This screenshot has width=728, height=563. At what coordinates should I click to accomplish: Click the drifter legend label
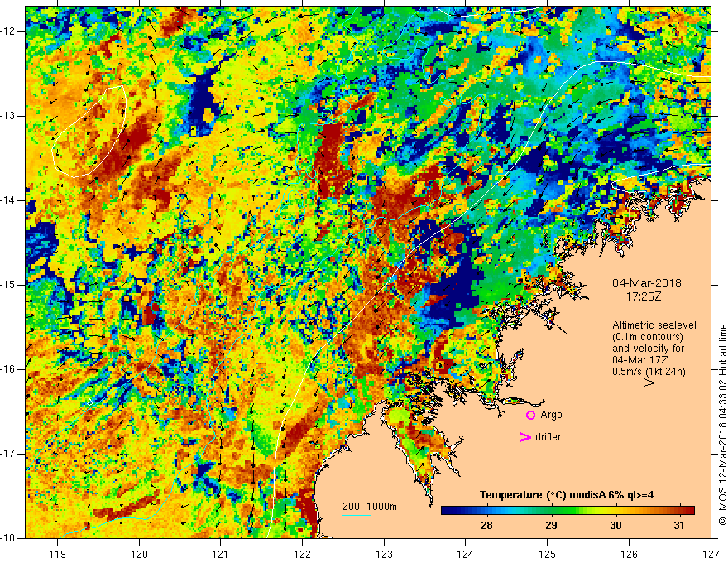tap(548, 437)
